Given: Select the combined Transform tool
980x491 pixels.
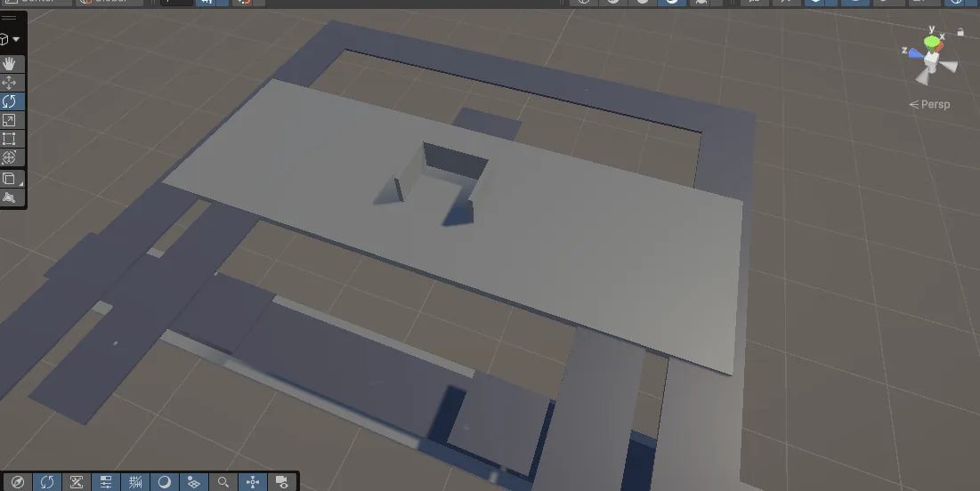Looking at the screenshot, I should coord(10,157).
